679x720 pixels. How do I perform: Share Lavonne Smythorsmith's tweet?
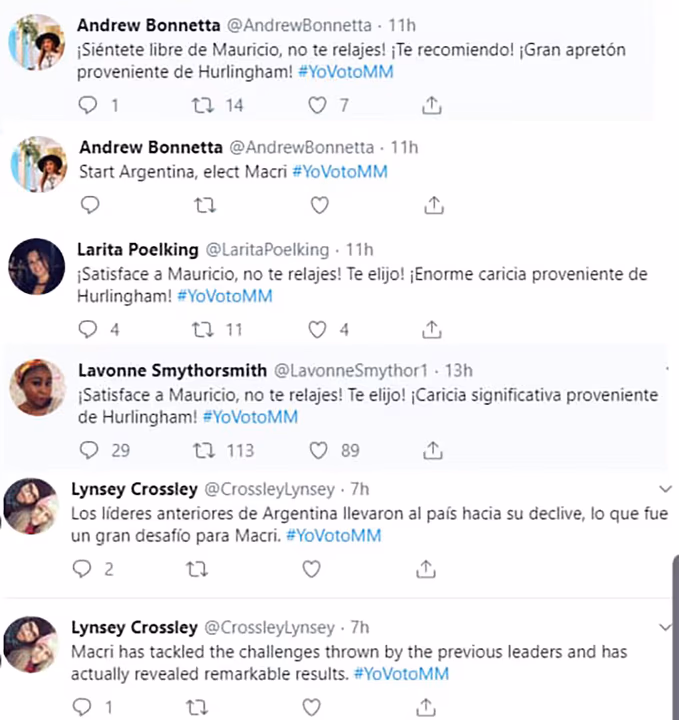432,450
